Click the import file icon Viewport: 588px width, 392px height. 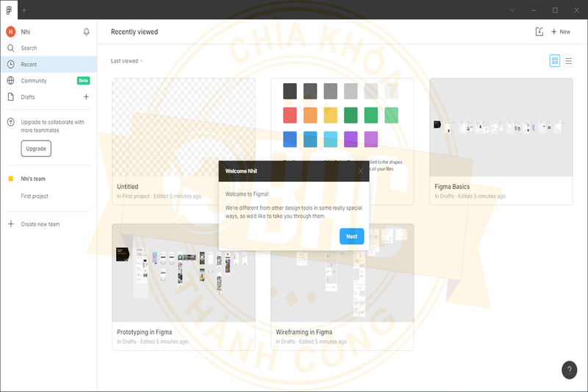click(x=539, y=32)
